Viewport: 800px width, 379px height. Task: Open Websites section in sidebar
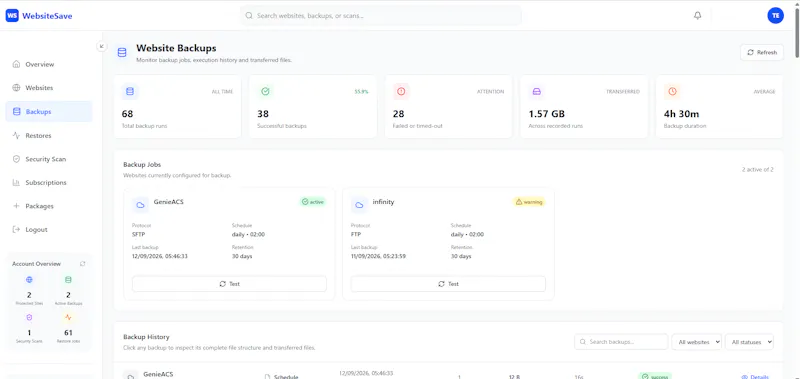point(49,88)
